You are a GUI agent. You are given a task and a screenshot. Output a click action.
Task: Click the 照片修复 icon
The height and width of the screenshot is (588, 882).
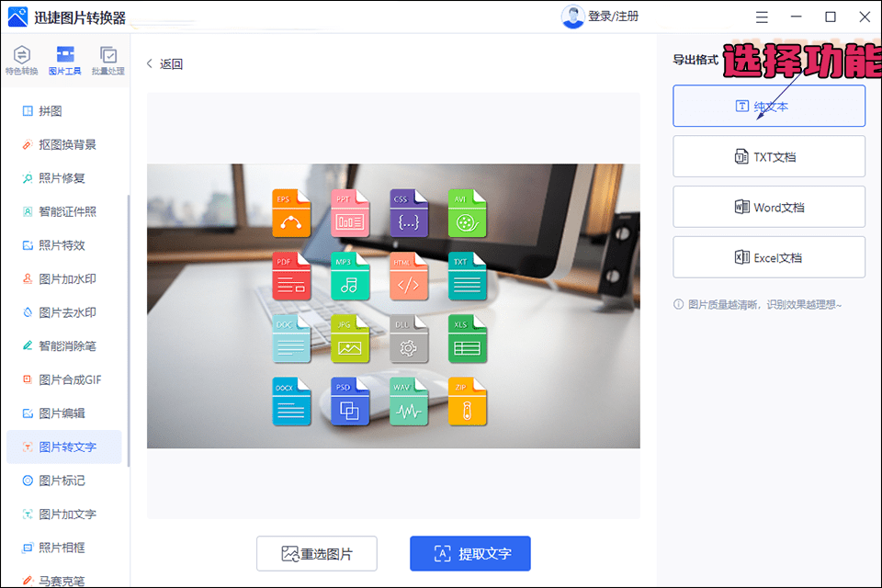point(28,178)
